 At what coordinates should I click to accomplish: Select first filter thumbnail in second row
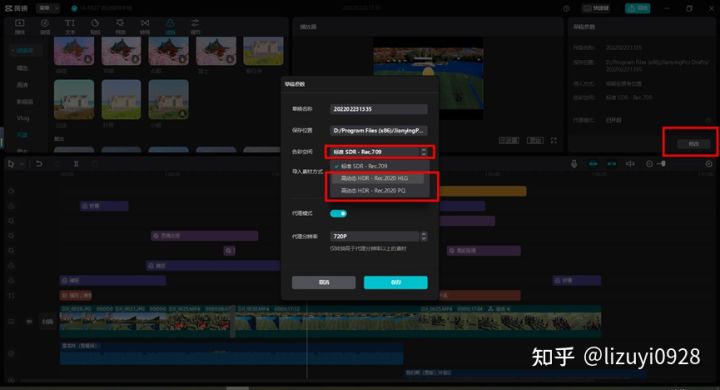pos(74,99)
